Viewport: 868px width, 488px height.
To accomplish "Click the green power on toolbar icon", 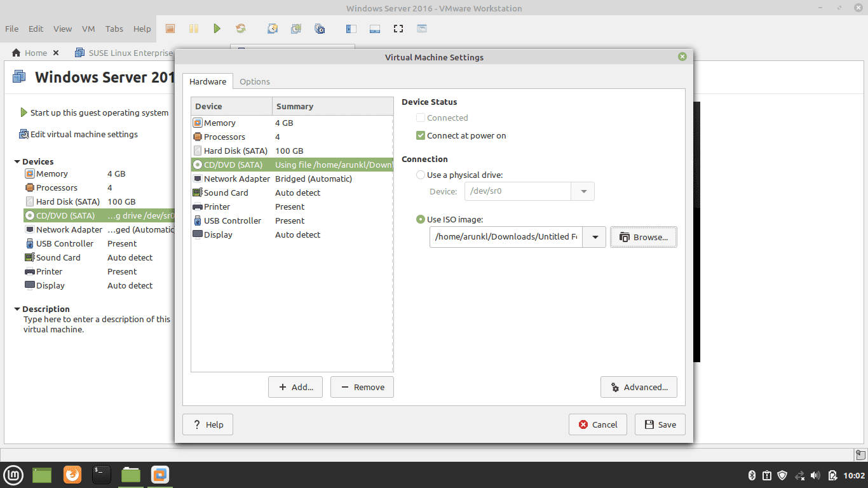I will [217, 29].
